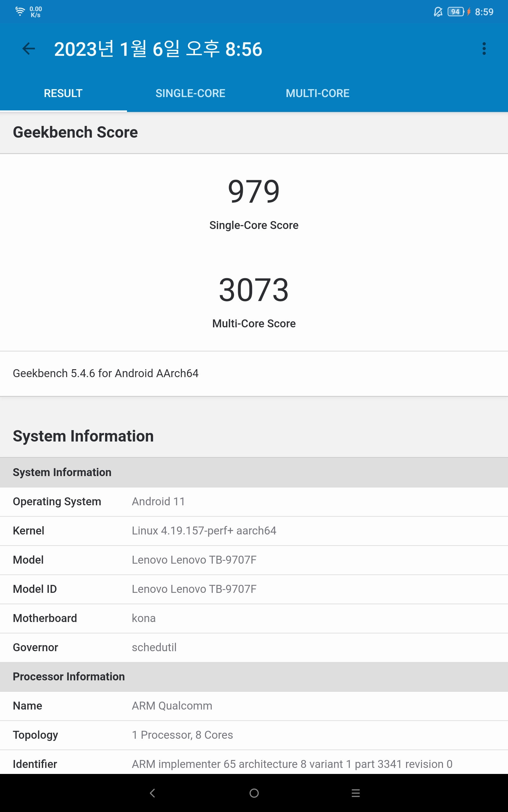Image resolution: width=508 pixels, height=812 pixels.
Task: Tap Geekbench 5.4.6 for Android AArch64 text
Action: (105, 373)
